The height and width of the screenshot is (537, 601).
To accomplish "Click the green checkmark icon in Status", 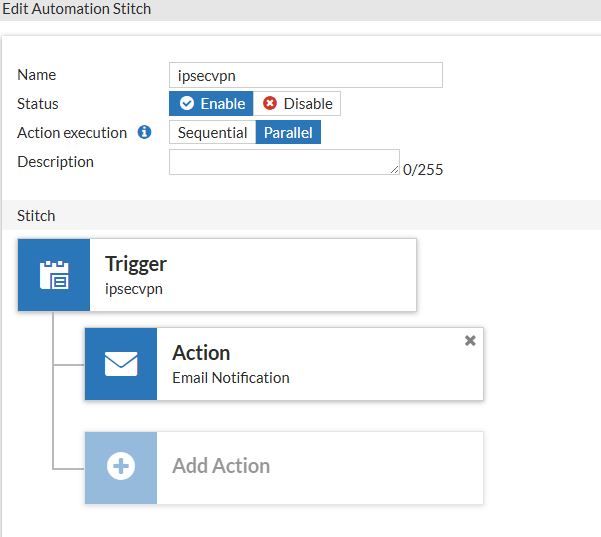I will (x=187, y=104).
